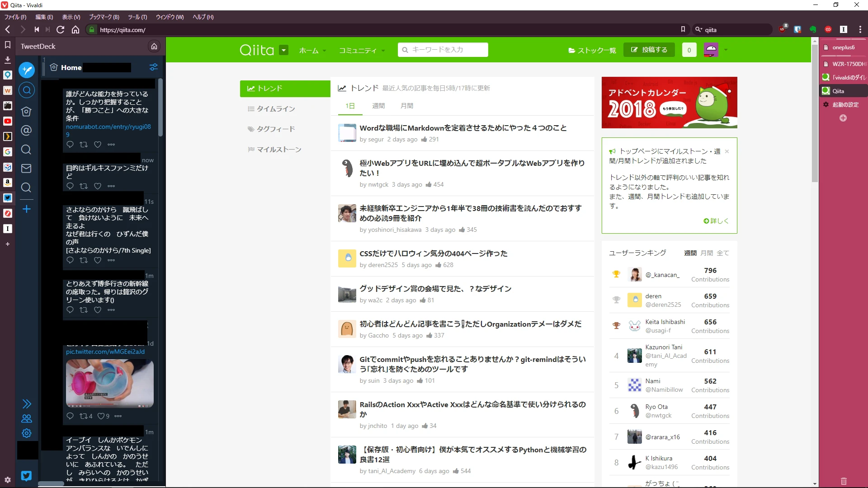Open TweetDeck accounts icon
The height and width of the screenshot is (488, 868).
pos(27,418)
